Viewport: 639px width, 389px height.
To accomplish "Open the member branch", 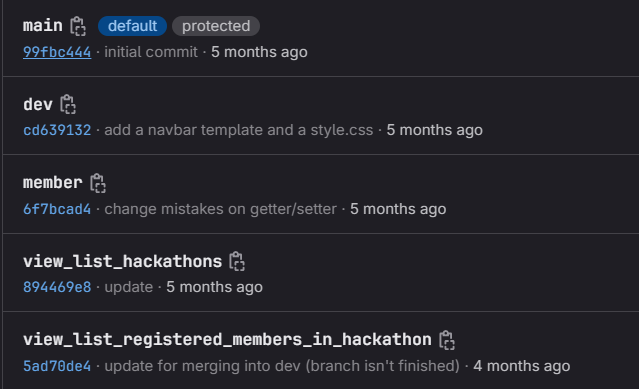I will pyautogui.click(x=53, y=183).
